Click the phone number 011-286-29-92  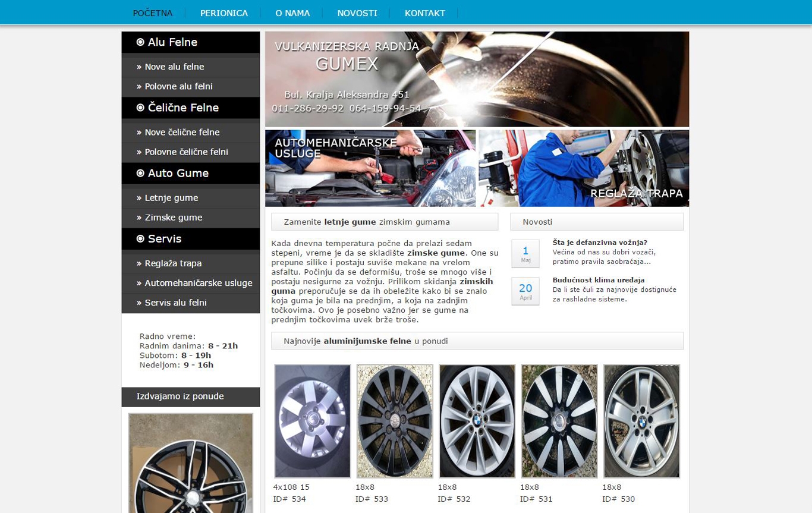click(x=308, y=108)
